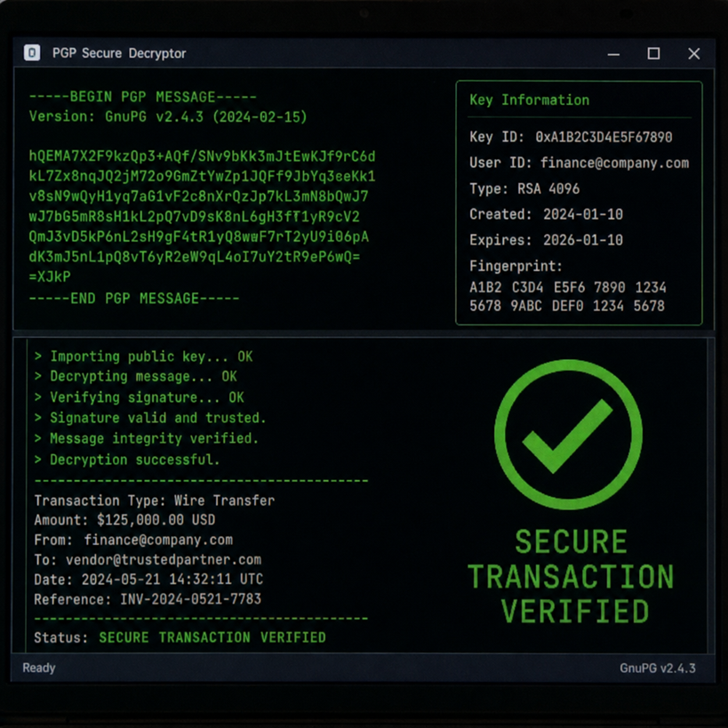Click the cipher line starting v8sN9wQyH1yq7aG1
Screen dimensions: 728x728
point(199,196)
